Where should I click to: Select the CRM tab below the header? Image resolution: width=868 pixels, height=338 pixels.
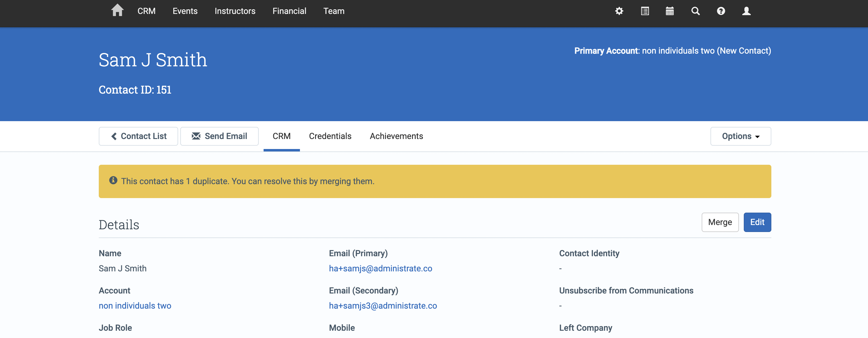[x=281, y=136]
